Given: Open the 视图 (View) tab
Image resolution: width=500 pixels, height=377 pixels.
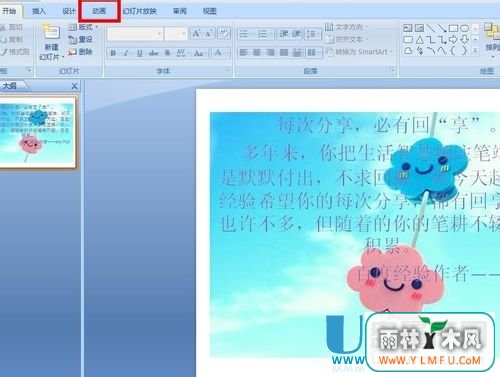Looking at the screenshot, I should pyautogui.click(x=210, y=11).
